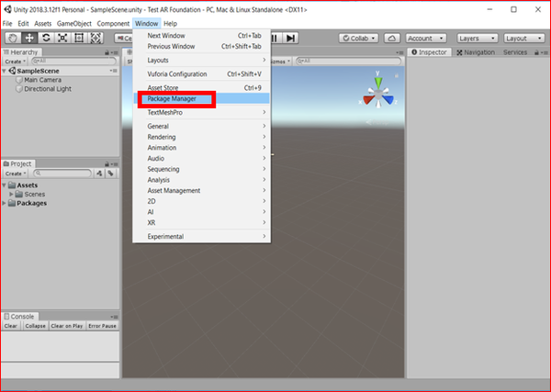This screenshot has height=392, width=551.
Task: Click the Project search field
Action: [62, 174]
